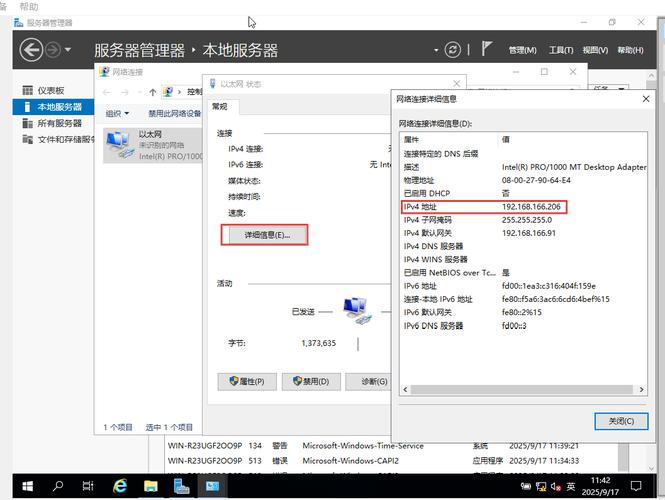Launch Internet Explorer from the taskbar
The width and height of the screenshot is (665, 500).
point(120,486)
